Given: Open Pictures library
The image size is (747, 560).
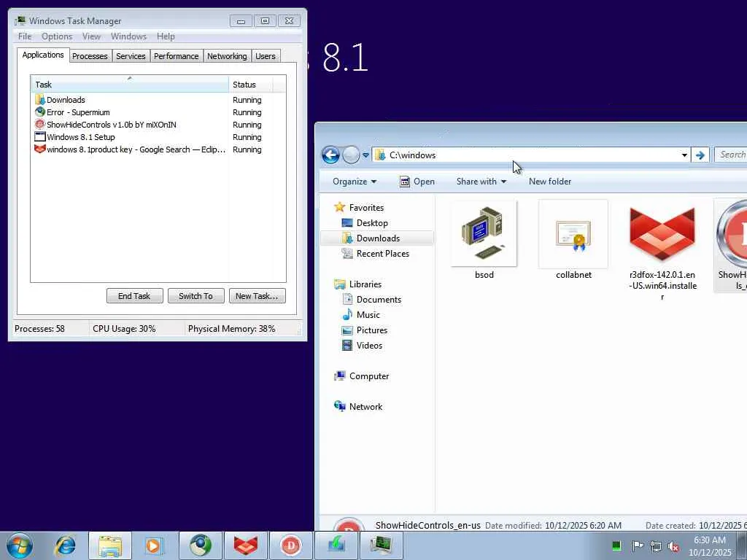Looking at the screenshot, I should coord(371,330).
